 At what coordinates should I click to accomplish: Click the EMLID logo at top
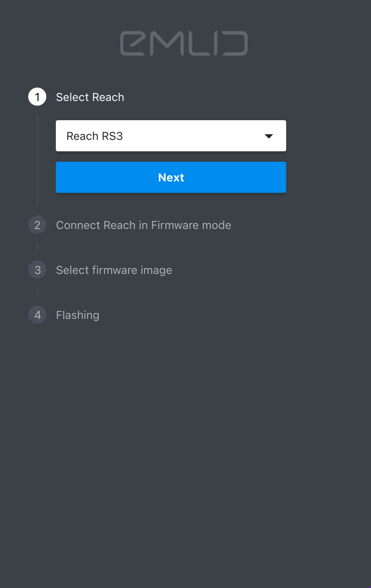point(184,43)
